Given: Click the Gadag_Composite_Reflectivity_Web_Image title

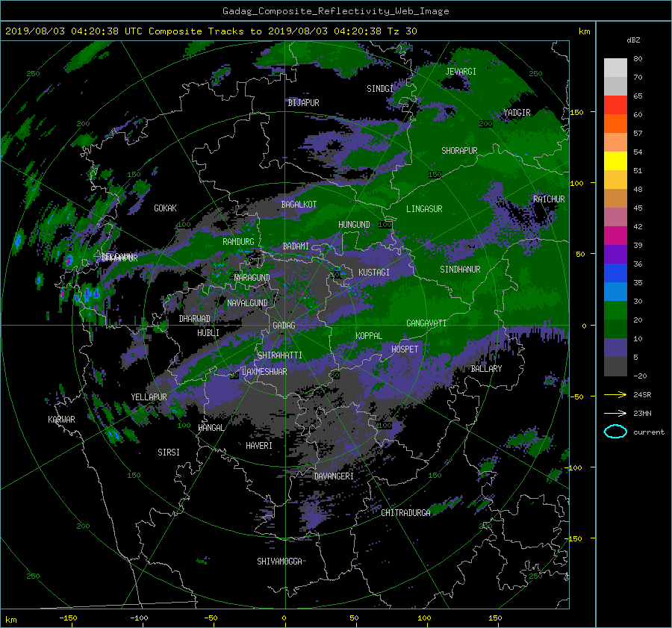Looking at the screenshot, I should click(x=336, y=11).
